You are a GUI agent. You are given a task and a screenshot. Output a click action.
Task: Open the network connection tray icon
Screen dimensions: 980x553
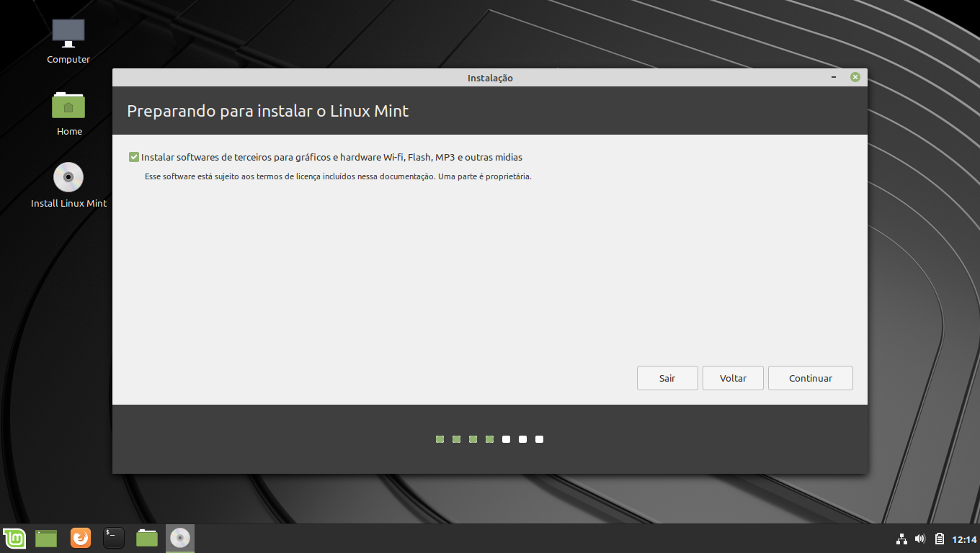point(901,539)
